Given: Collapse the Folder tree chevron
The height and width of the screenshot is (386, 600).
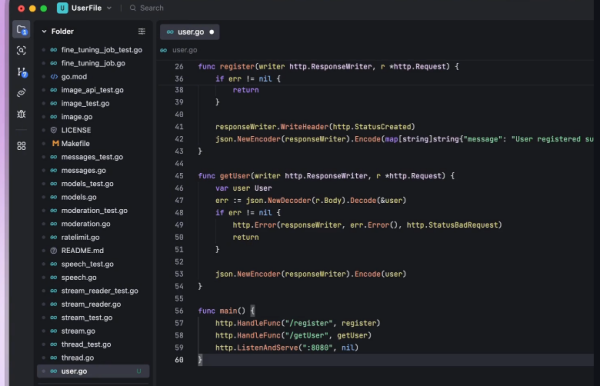Looking at the screenshot, I should [44, 31].
